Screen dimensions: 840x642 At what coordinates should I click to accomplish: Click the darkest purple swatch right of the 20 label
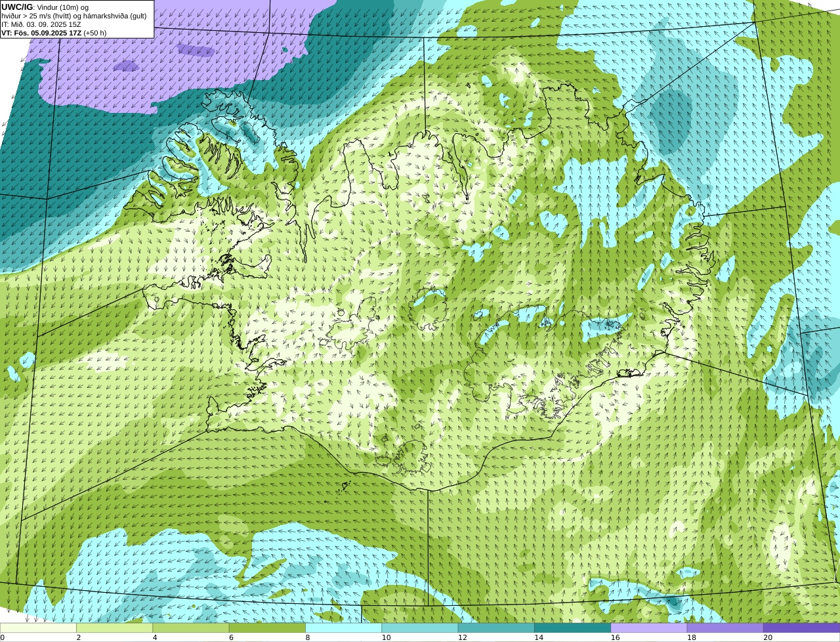click(802, 628)
